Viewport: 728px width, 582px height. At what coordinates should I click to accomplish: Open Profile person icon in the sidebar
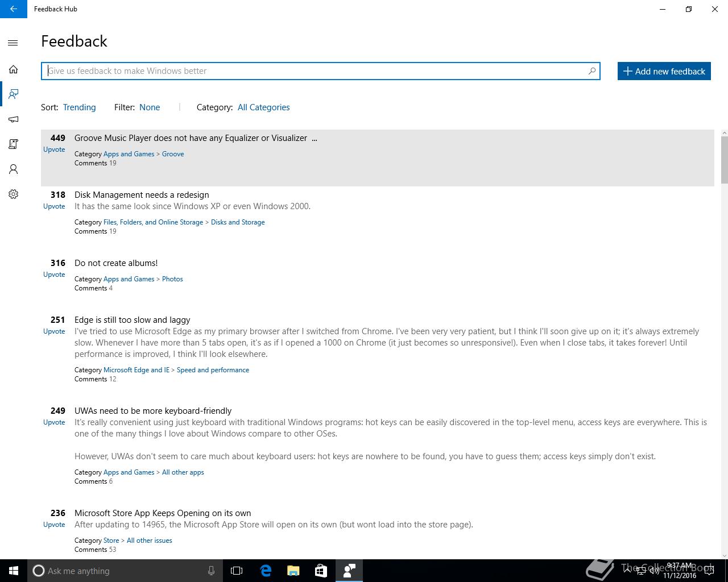tap(13, 169)
